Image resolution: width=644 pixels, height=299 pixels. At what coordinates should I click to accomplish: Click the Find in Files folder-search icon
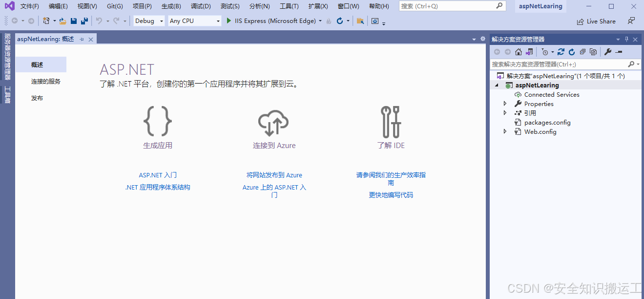coord(360,21)
